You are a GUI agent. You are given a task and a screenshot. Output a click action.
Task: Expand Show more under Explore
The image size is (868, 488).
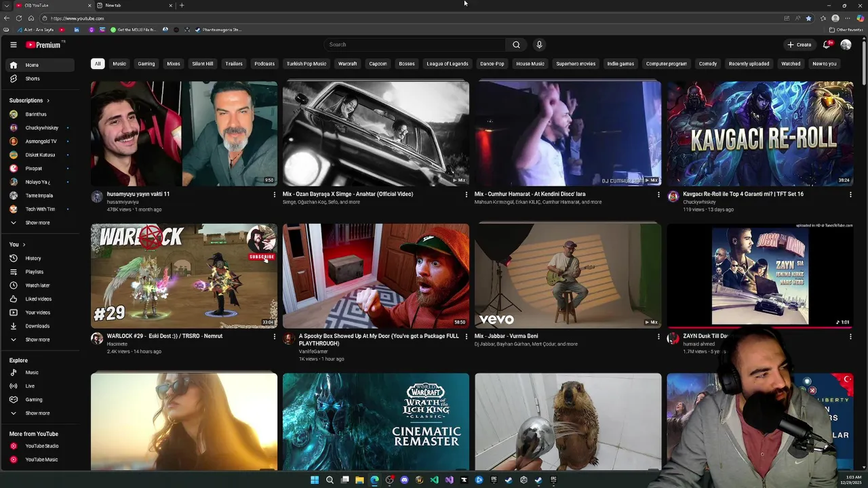coord(38,413)
